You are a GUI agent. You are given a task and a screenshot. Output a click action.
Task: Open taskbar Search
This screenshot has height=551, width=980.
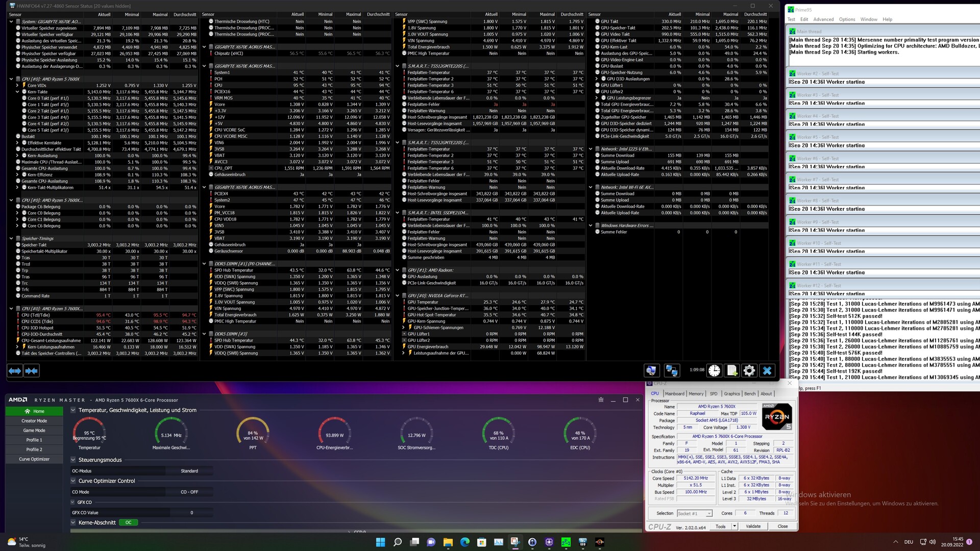[x=398, y=542]
